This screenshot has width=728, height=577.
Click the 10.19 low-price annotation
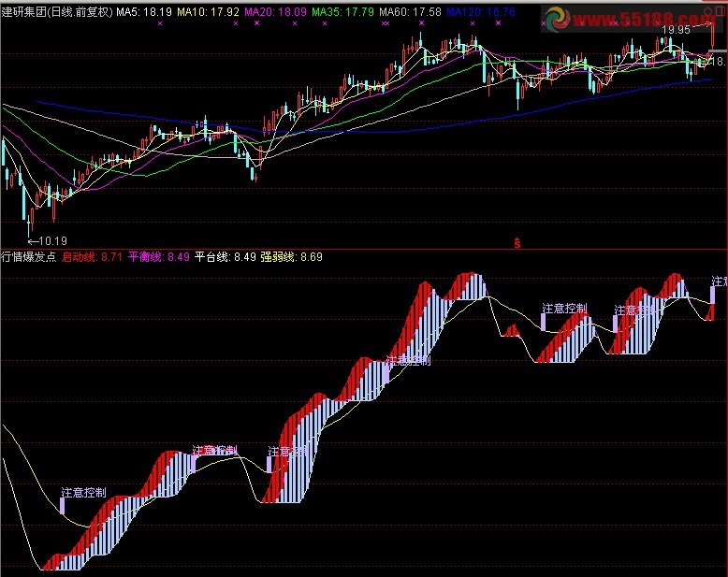(53, 240)
